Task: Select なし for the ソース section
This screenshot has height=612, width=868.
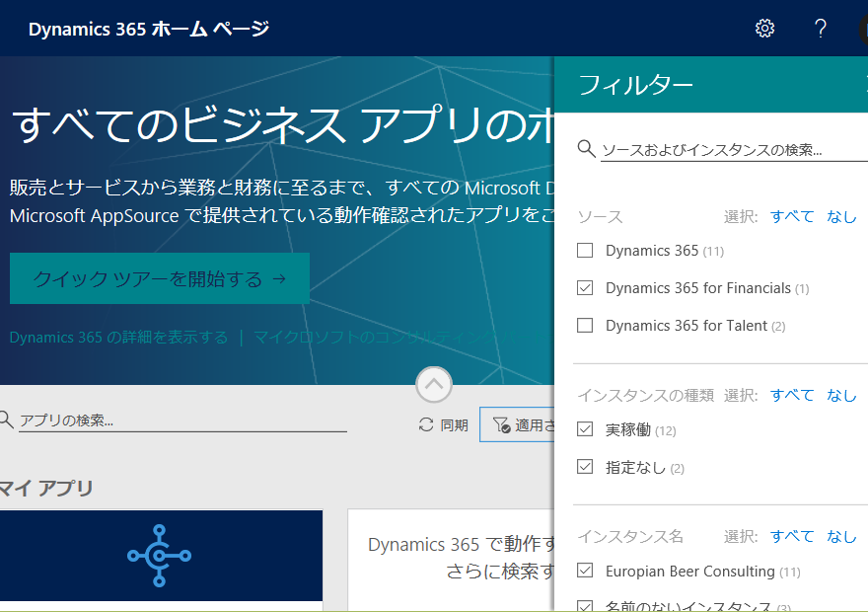Action: [x=841, y=216]
